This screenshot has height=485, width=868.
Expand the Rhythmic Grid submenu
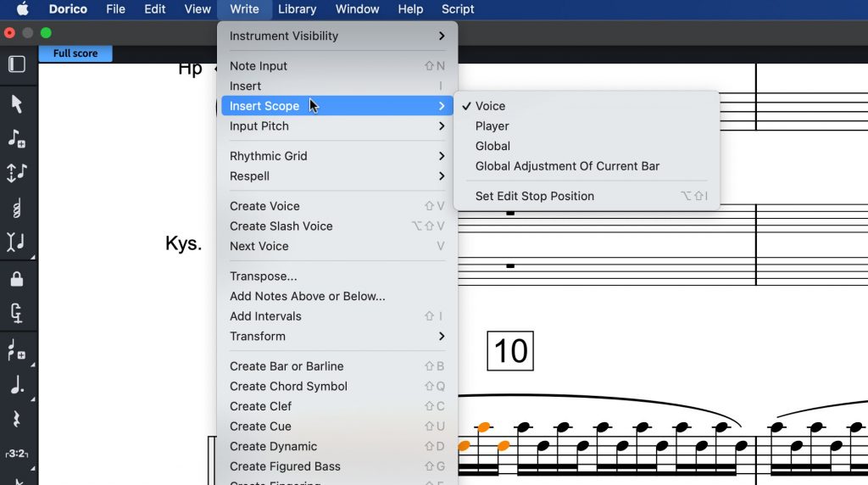(x=337, y=156)
